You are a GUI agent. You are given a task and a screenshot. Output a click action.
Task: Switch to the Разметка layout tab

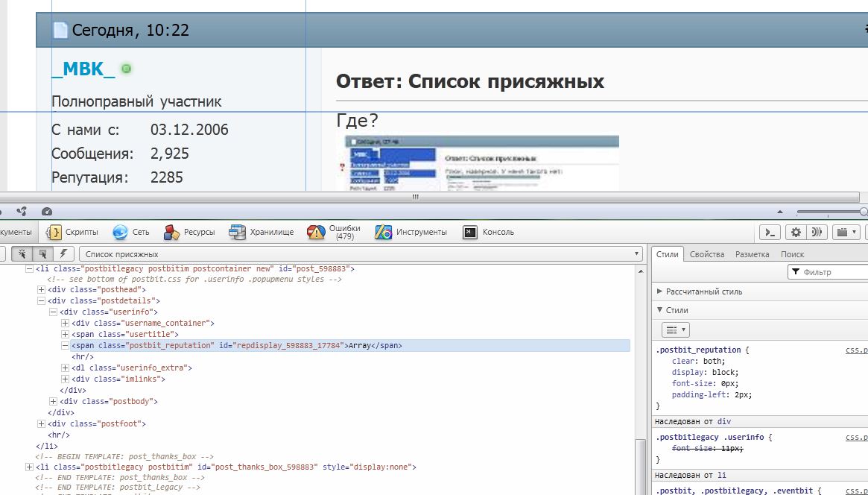[x=753, y=254]
